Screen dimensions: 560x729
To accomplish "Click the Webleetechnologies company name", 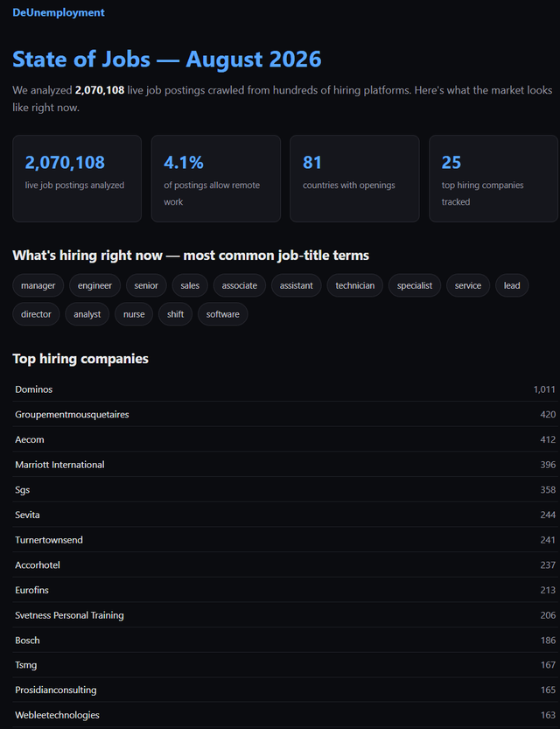I will click(x=57, y=716).
